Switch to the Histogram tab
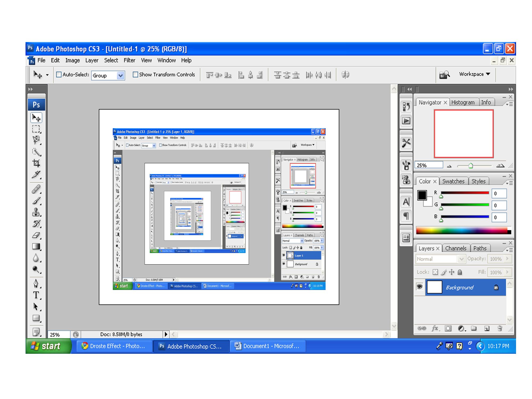This screenshot has height=399, width=532. [x=463, y=102]
